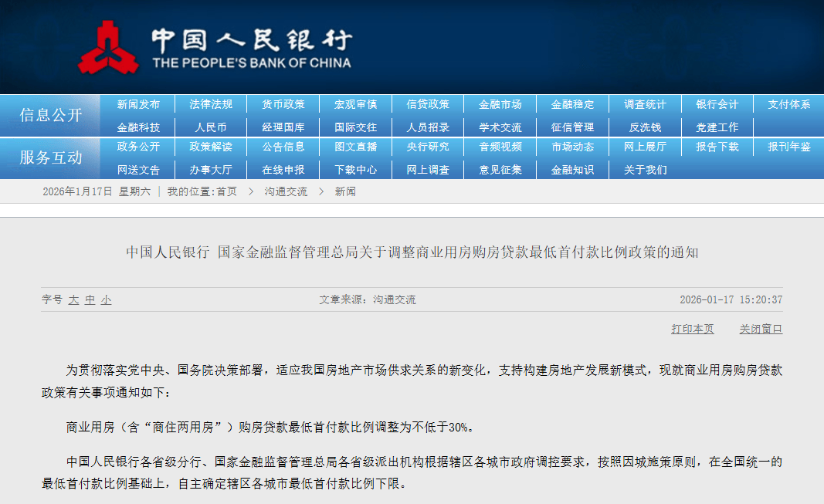Screen dimensions: 824x504
Task: Click the 政策解读 navigation item
Action: point(211,147)
